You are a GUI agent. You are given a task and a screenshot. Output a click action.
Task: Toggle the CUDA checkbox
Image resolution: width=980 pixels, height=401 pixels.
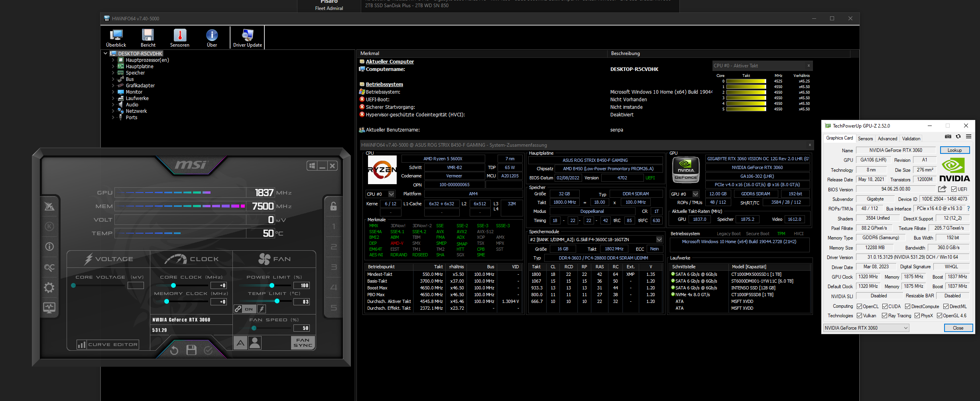click(x=885, y=307)
